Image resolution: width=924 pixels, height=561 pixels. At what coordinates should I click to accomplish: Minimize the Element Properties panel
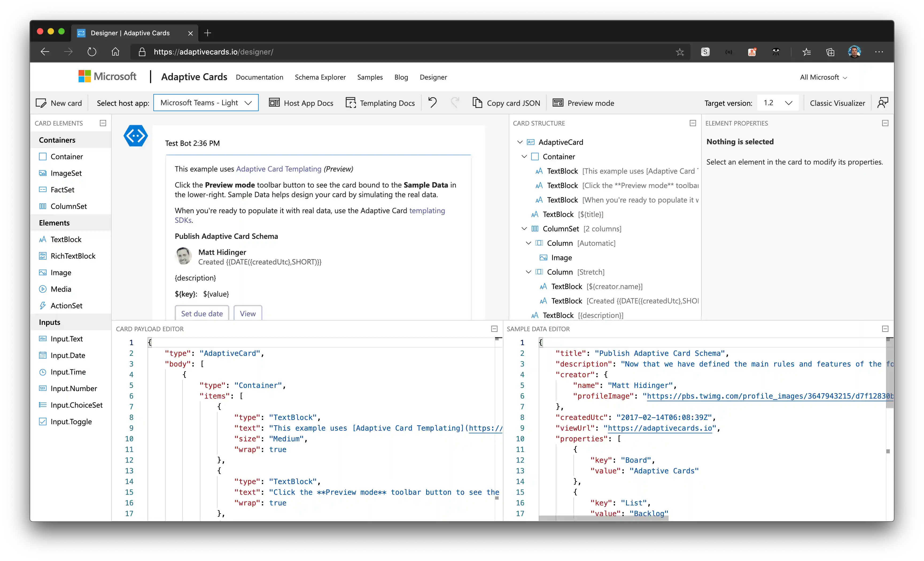point(885,123)
